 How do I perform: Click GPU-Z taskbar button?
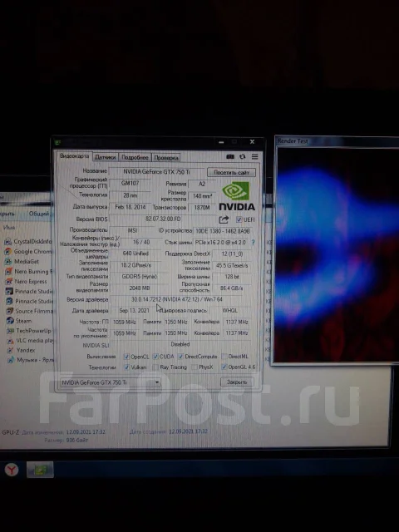click(40, 470)
